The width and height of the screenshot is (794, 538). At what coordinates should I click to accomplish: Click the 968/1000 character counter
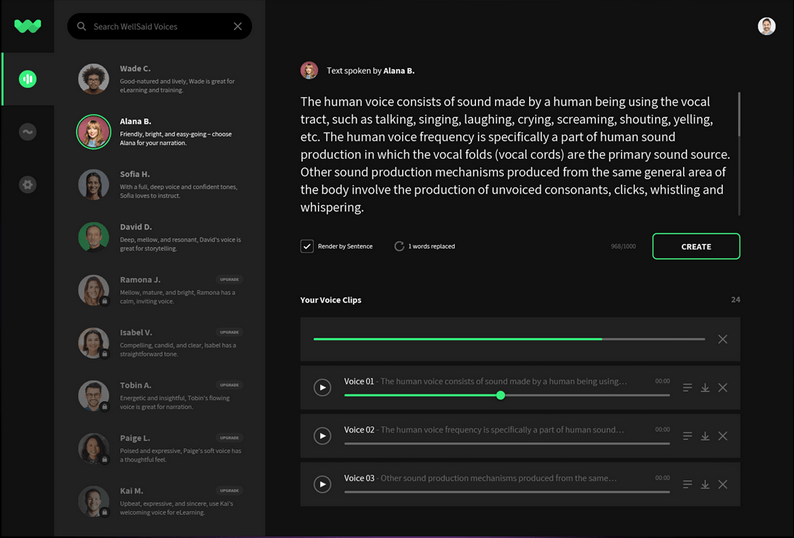[623, 246]
